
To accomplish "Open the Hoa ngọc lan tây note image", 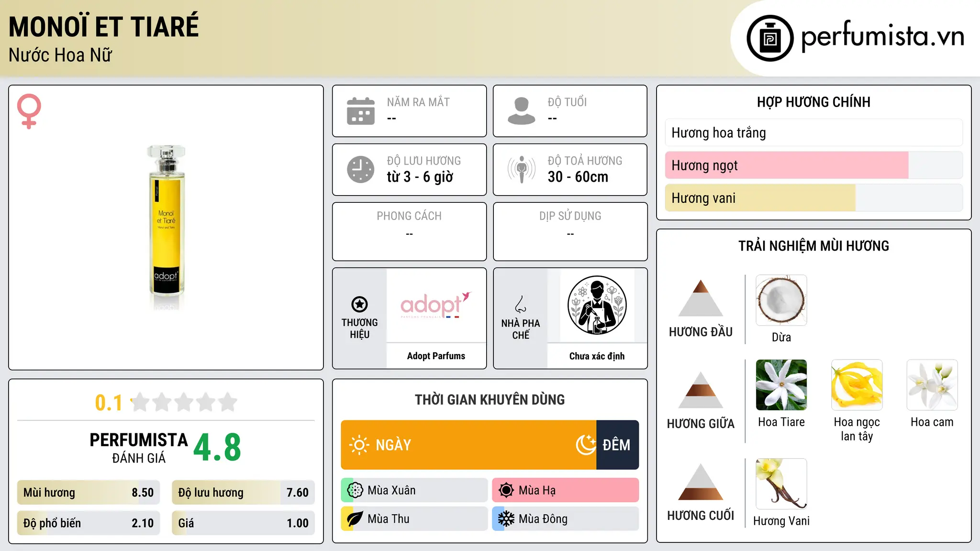I will (x=857, y=385).
